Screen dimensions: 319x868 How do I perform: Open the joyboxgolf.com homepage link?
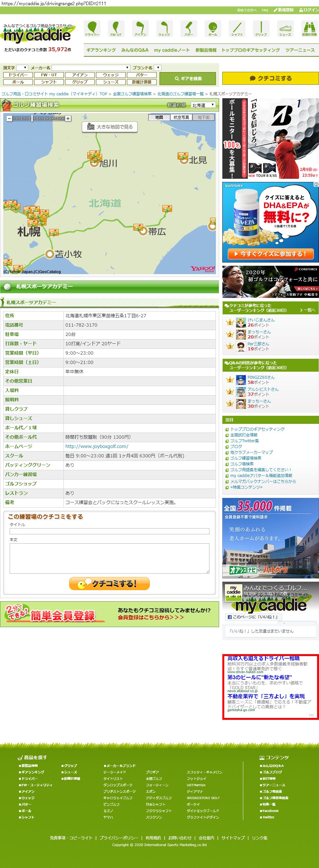(x=97, y=446)
